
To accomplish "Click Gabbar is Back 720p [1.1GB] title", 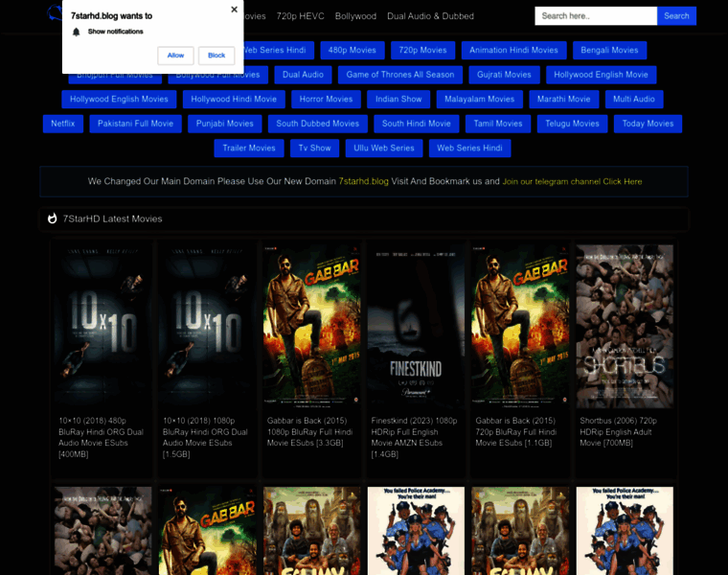I will [515, 432].
